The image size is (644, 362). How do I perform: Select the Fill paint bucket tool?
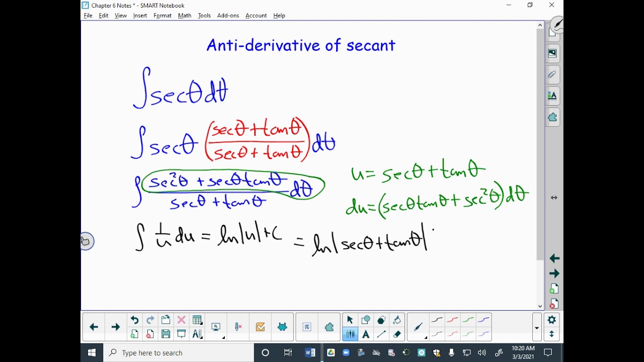[x=397, y=320]
